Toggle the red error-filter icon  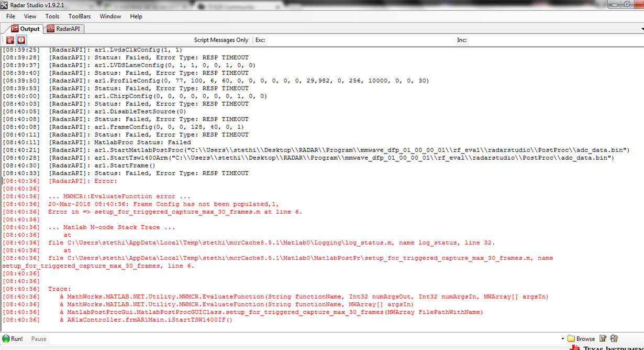click(x=21, y=40)
